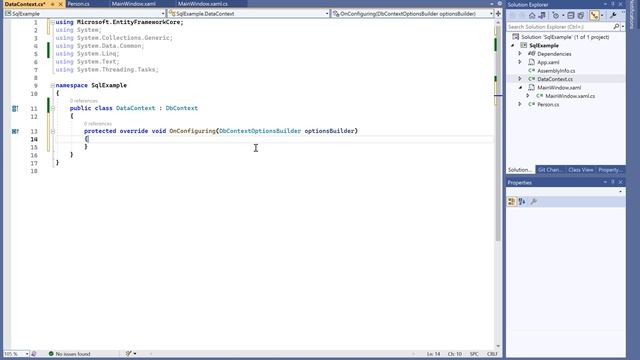Click CRLF line ending indicator
The height and width of the screenshot is (360, 640).
492,354
